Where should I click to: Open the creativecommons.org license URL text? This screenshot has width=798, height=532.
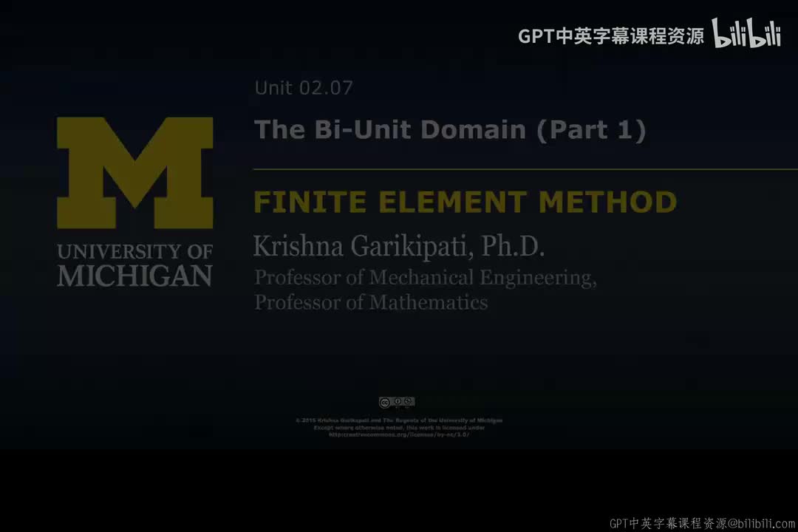pos(398,434)
